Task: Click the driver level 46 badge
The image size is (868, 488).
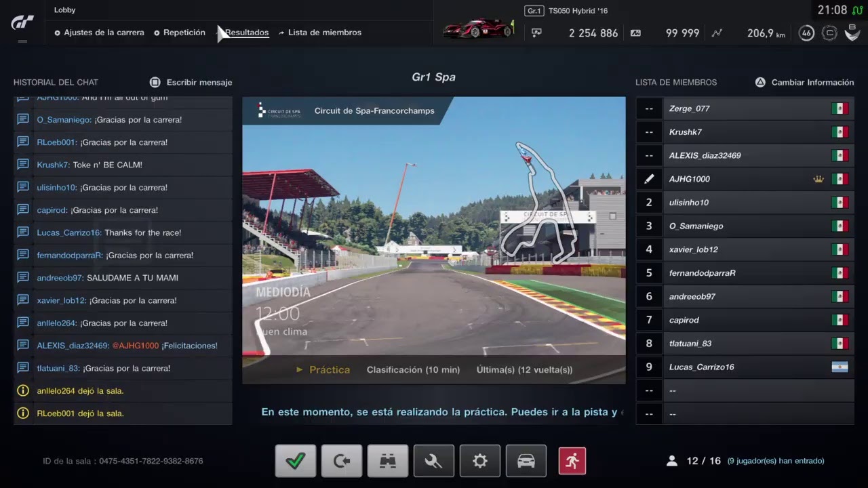Action: point(806,33)
